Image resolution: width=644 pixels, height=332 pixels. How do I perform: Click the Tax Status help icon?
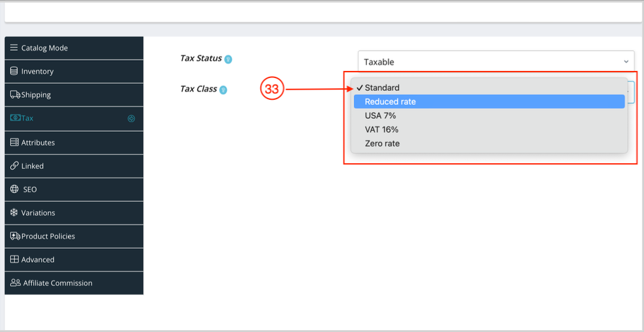click(x=228, y=59)
